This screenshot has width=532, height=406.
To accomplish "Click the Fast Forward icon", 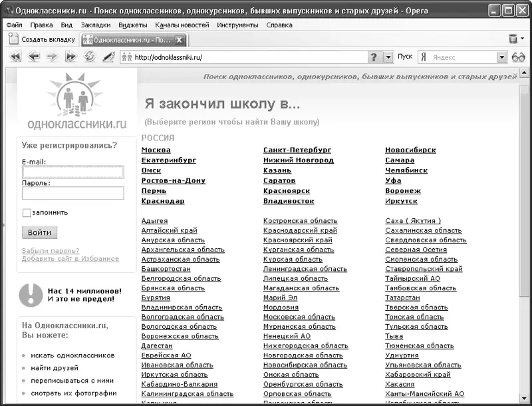I will (70, 57).
